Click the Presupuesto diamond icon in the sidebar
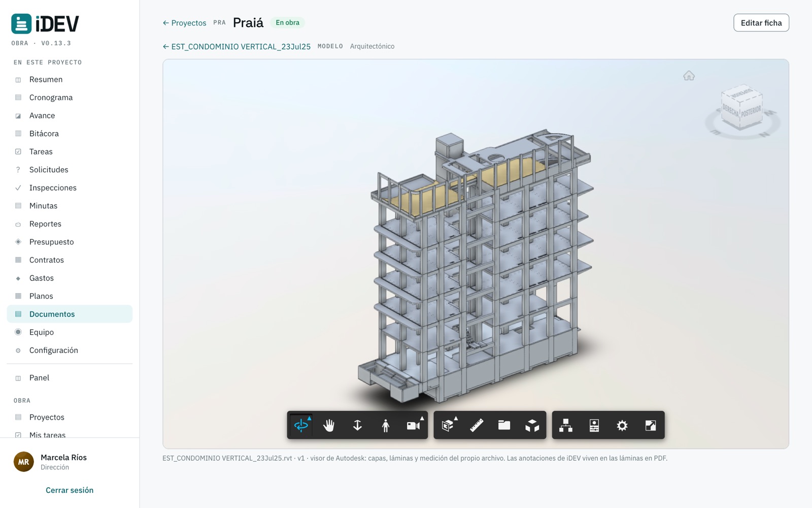This screenshot has height=508, width=812. pos(18,242)
